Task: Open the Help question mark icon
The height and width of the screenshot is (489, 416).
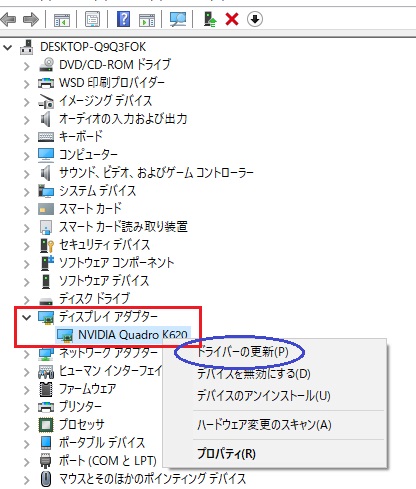Action: [x=123, y=19]
